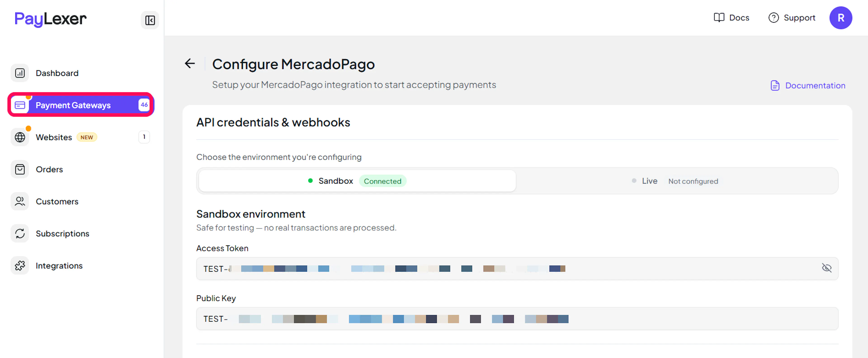Open the Dashboard chart icon
The height and width of the screenshot is (358, 868).
[x=20, y=73]
